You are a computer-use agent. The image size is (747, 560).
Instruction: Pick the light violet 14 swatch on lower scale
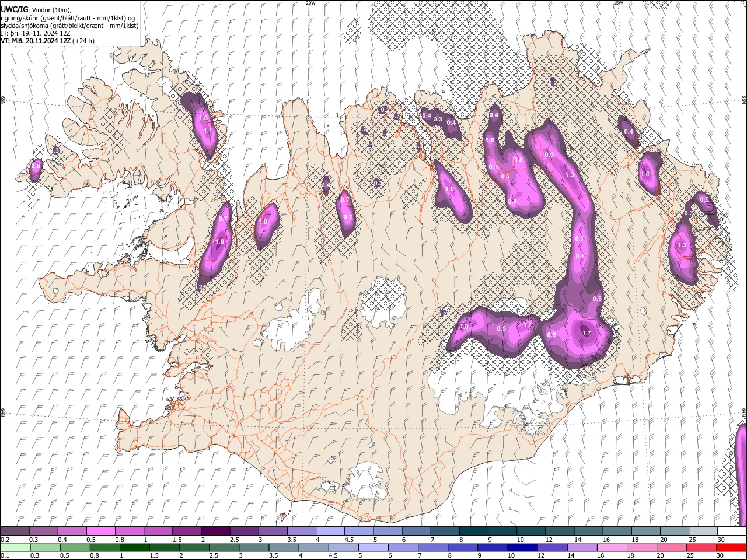(x=582, y=547)
